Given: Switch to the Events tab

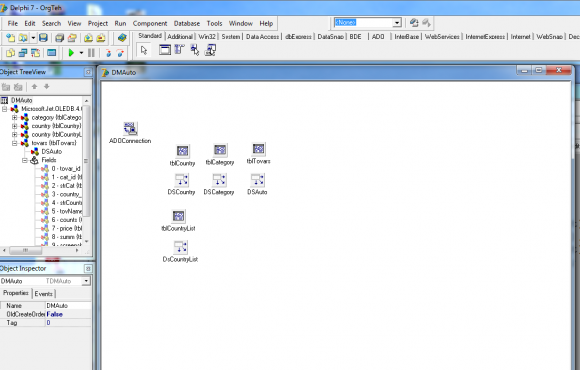Looking at the screenshot, I should pos(44,294).
